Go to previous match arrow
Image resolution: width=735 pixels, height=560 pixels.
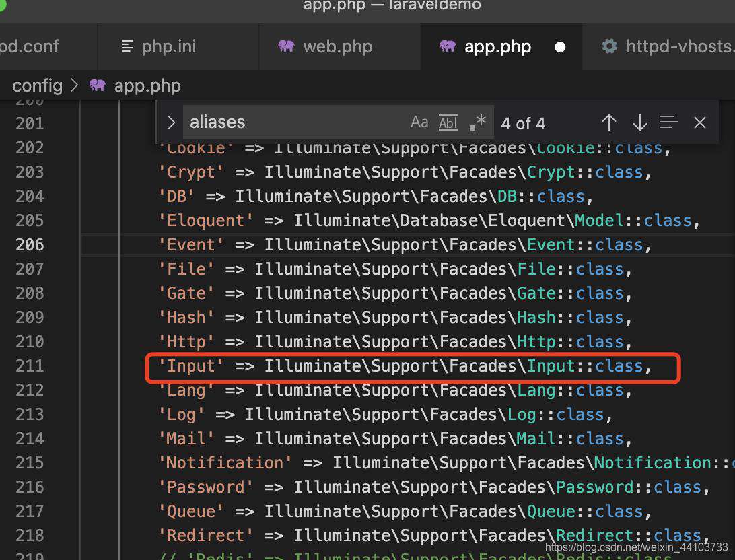tap(609, 123)
